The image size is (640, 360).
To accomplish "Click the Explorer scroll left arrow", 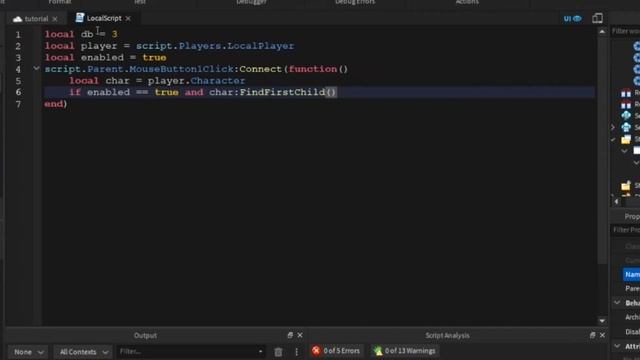I will pos(616,202).
